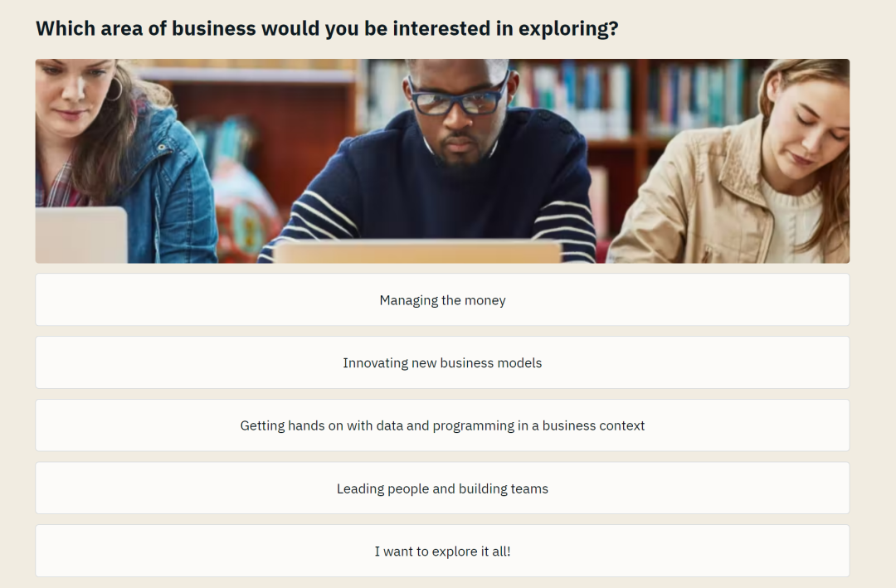Choose "I want to explore it all!"
The height and width of the screenshot is (588, 896).
[442, 551]
